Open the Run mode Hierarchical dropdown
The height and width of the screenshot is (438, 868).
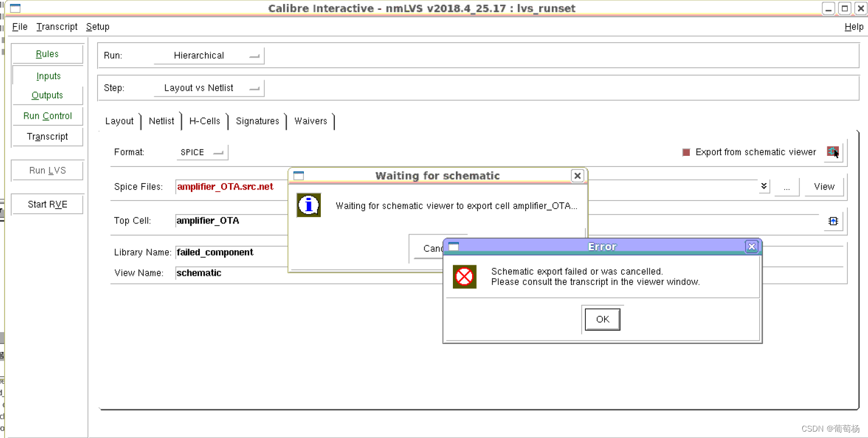point(209,56)
